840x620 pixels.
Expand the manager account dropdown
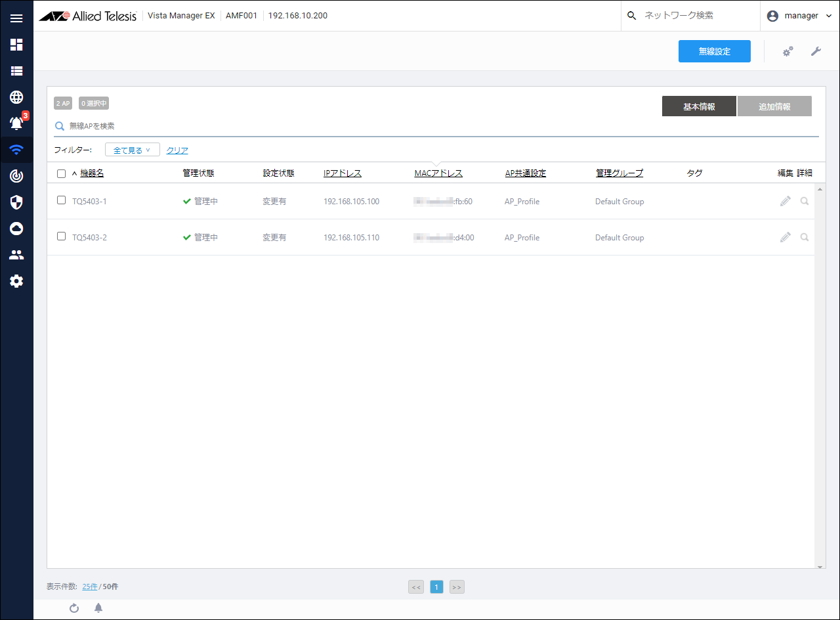pos(800,16)
